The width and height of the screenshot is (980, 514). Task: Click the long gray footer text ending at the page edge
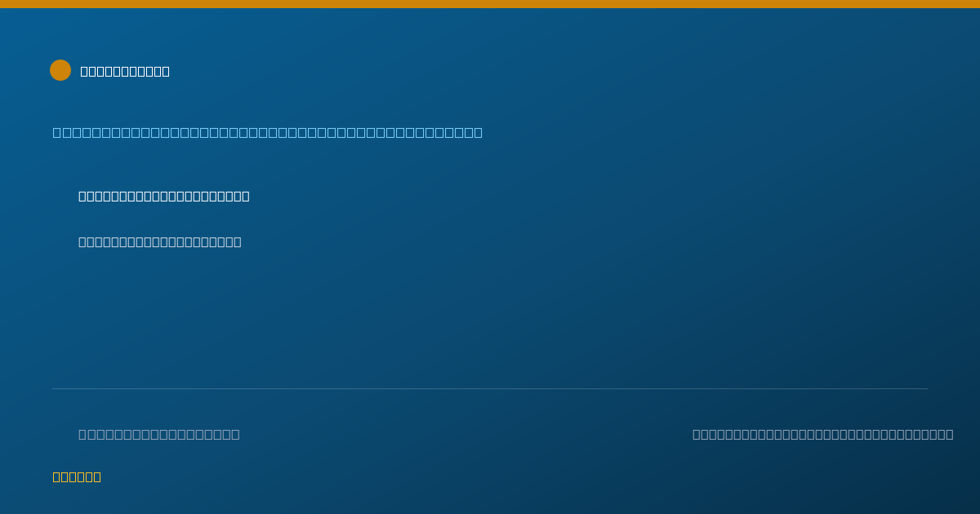[x=823, y=434]
